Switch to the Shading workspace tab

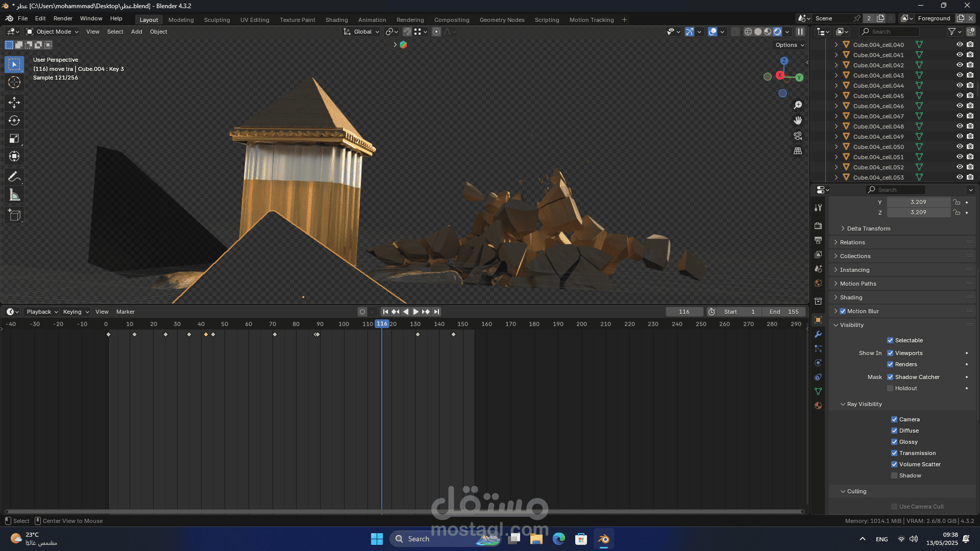336,20
